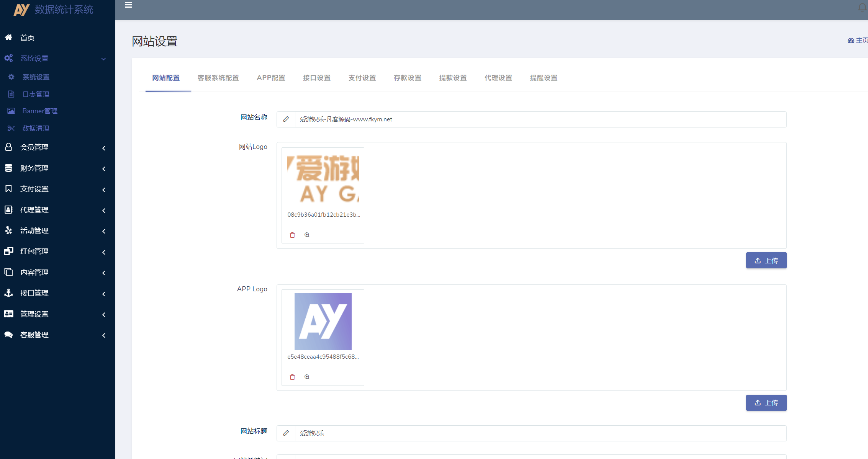The width and height of the screenshot is (868, 459).
Task: Expand the 客服管理 sidebar menu
Action: tap(34, 335)
